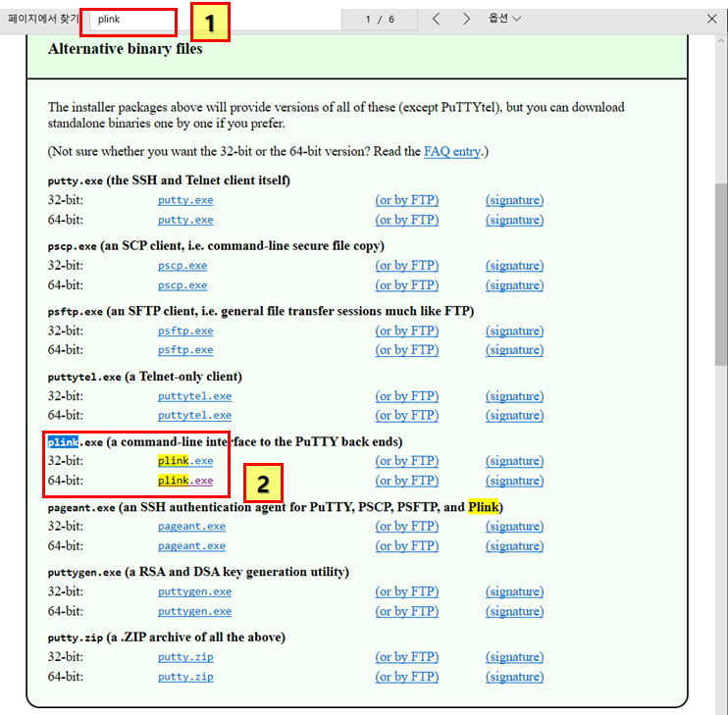Viewport: 728px width, 715px height.
Task: Download 64-bit puttytel.exe
Action: pyautogui.click(x=194, y=415)
